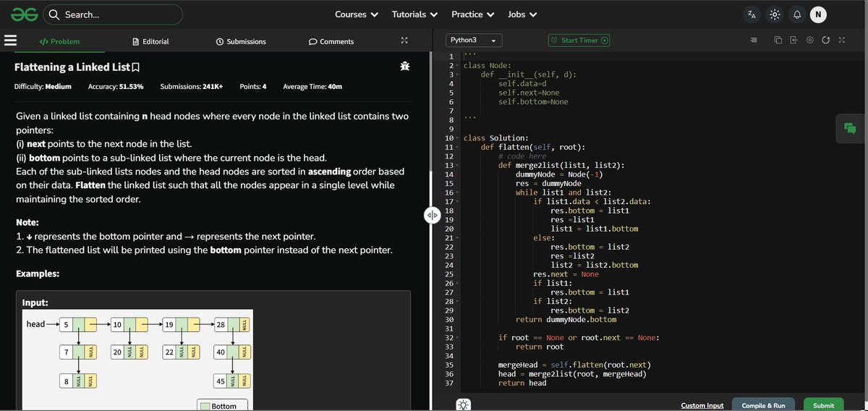Start the timer
868x411 pixels.
pyautogui.click(x=579, y=41)
